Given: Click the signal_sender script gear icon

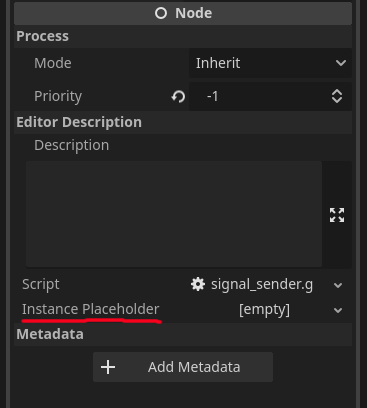Looking at the screenshot, I should tap(198, 284).
